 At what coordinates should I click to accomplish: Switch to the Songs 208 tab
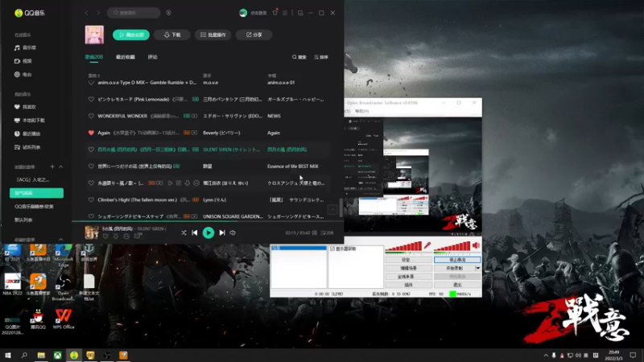[94, 57]
